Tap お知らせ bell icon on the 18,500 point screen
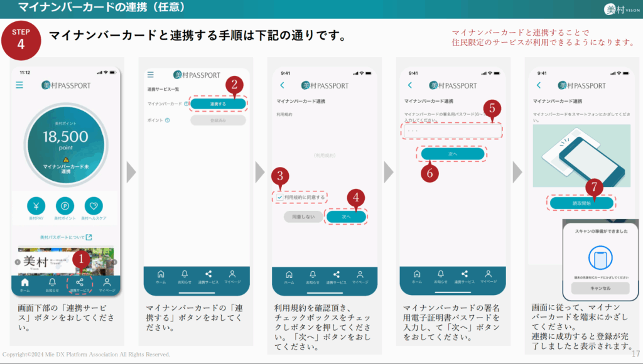 click(x=52, y=283)
